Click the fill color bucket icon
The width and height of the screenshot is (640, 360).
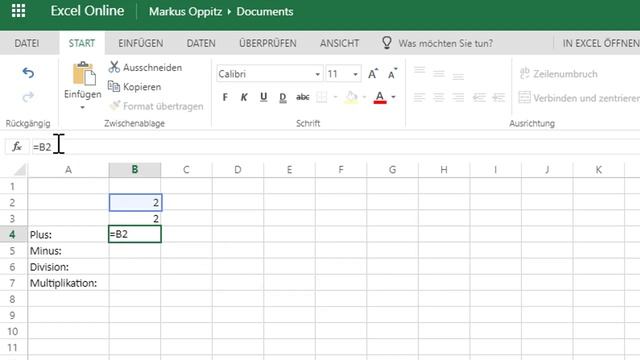tap(351, 97)
